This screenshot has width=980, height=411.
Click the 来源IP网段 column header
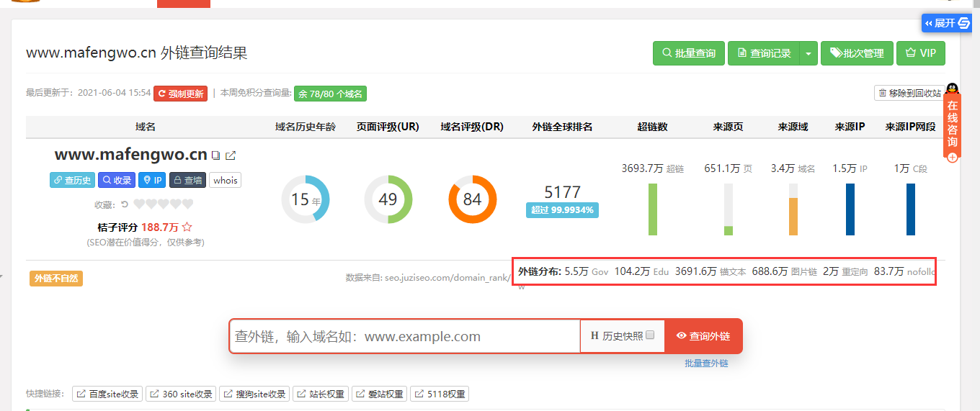pos(911,127)
